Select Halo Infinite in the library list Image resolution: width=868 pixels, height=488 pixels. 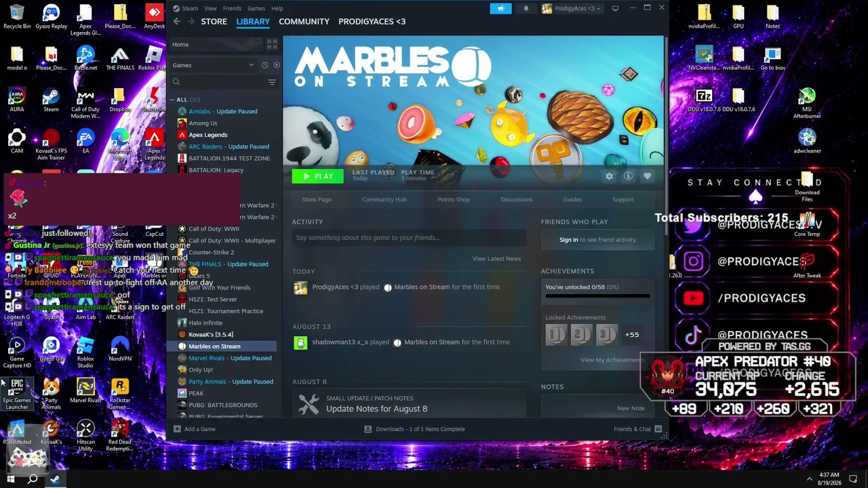pyautogui.click(x=205, y=323)
